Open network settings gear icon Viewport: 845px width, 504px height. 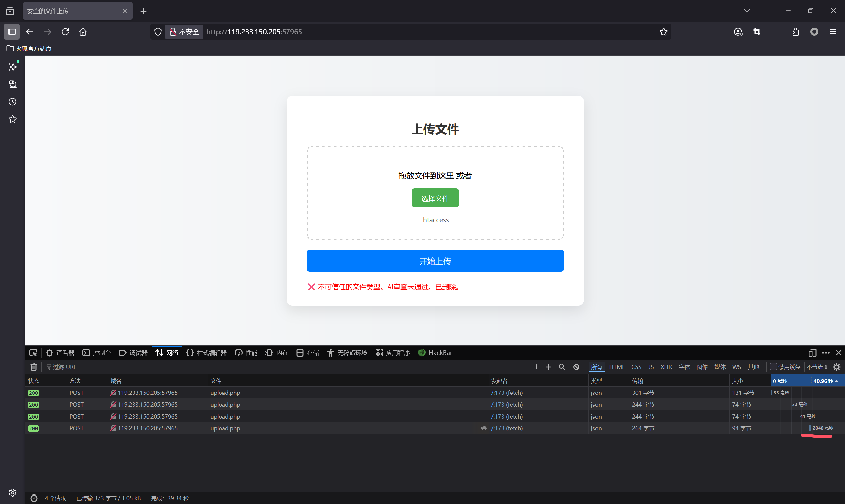click(836, 367)
